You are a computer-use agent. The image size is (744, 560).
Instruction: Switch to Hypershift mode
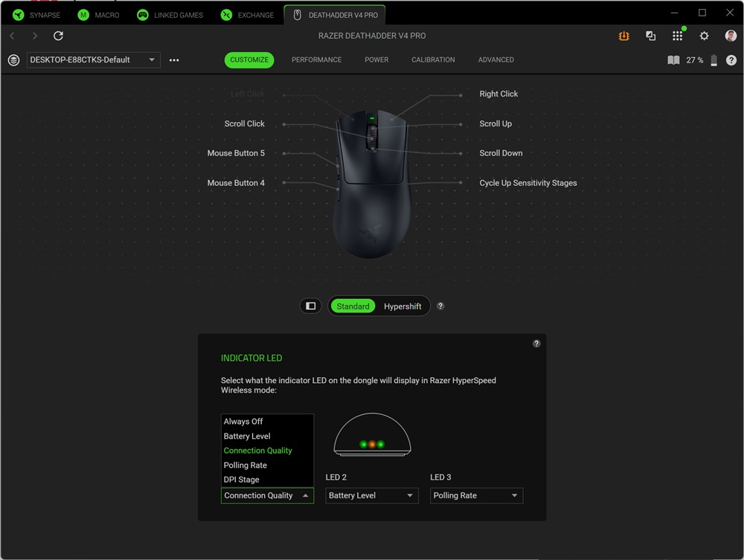pos(403,306)
